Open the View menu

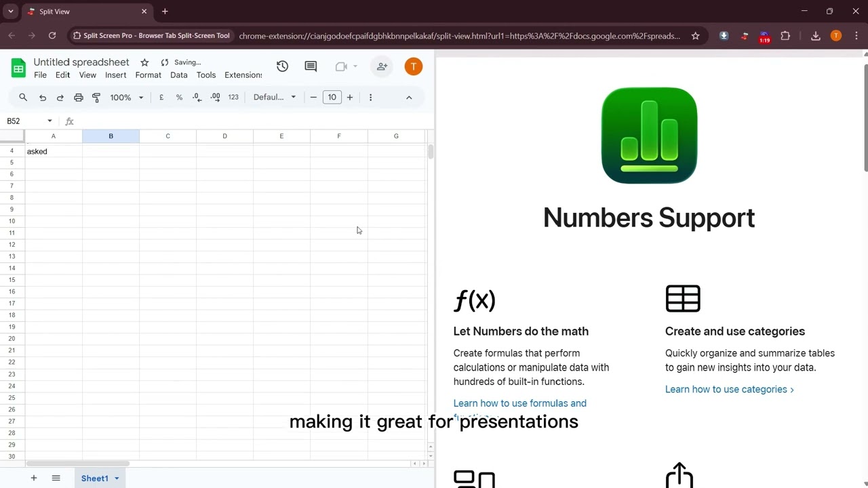tap(87, 75)
